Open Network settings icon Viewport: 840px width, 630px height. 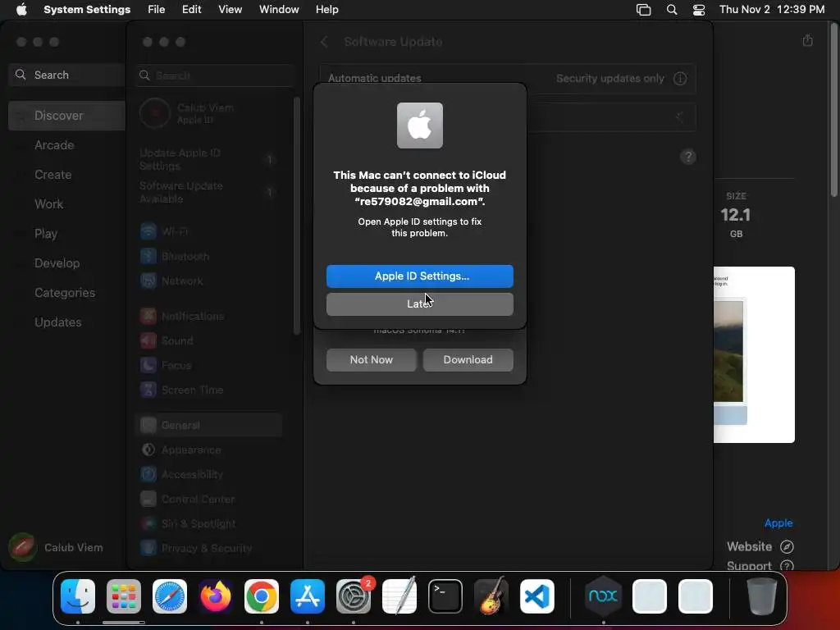click(148, 281)
